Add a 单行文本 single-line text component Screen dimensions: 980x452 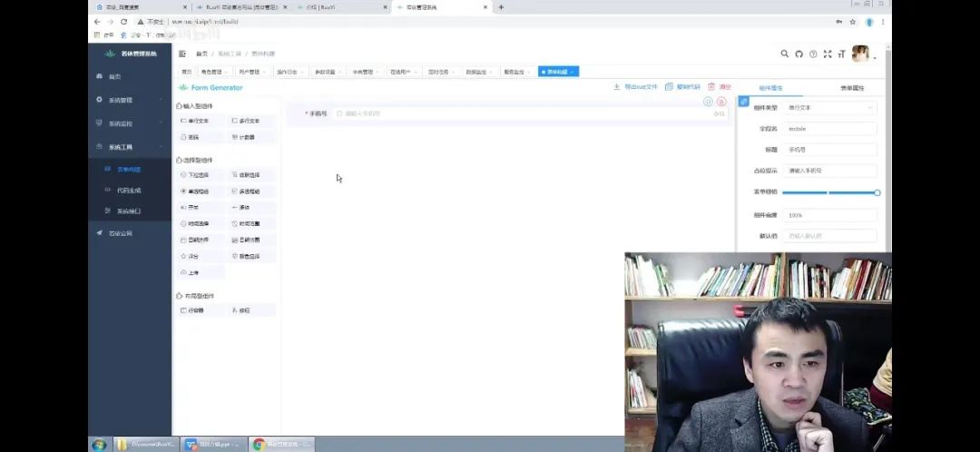200,121
